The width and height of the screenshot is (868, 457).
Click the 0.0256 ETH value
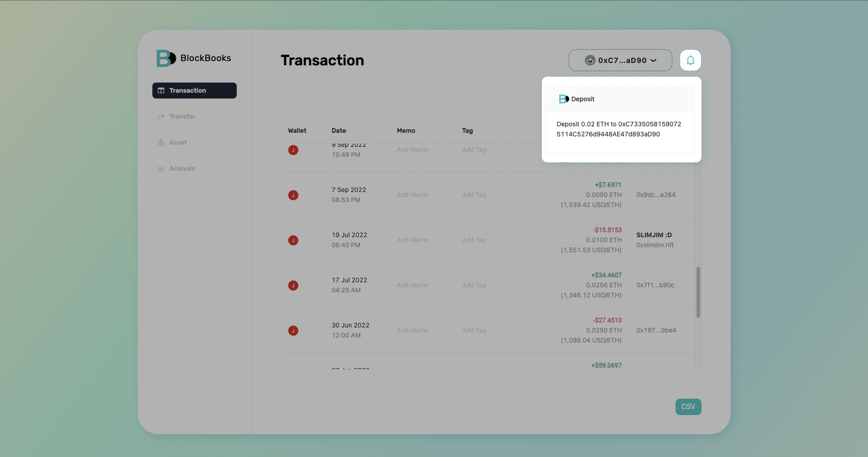coord(604,285)
